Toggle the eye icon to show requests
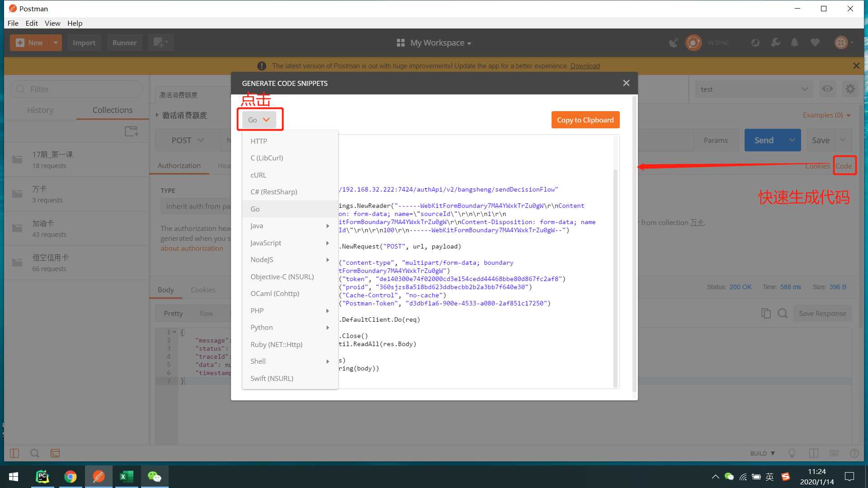Viewport: 868px width, 488px height. pyautogui.click(x=827, y=89)
